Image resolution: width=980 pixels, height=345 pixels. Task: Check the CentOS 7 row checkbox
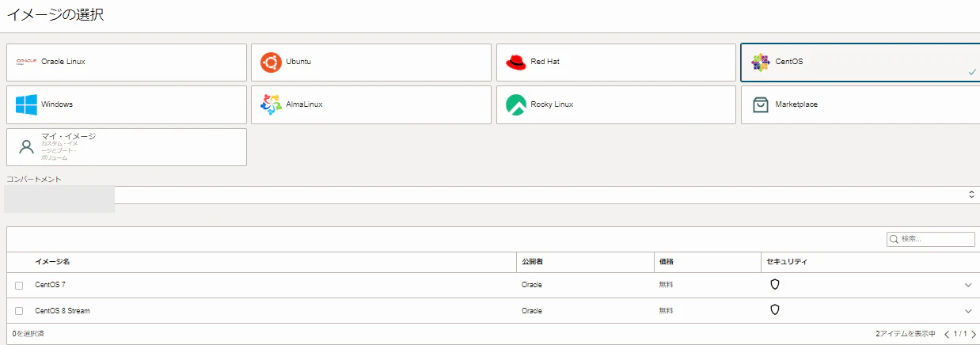click(x=19, y=286)
